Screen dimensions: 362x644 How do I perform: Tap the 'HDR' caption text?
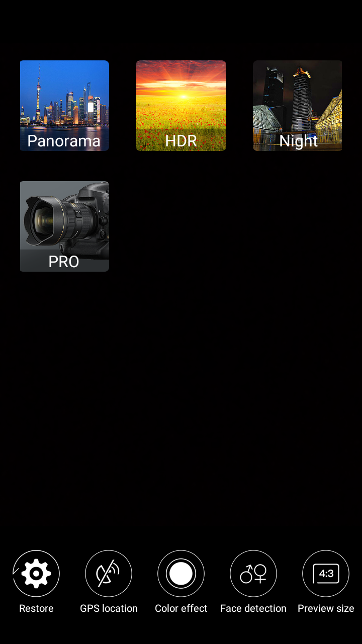(x=181, y=141)
